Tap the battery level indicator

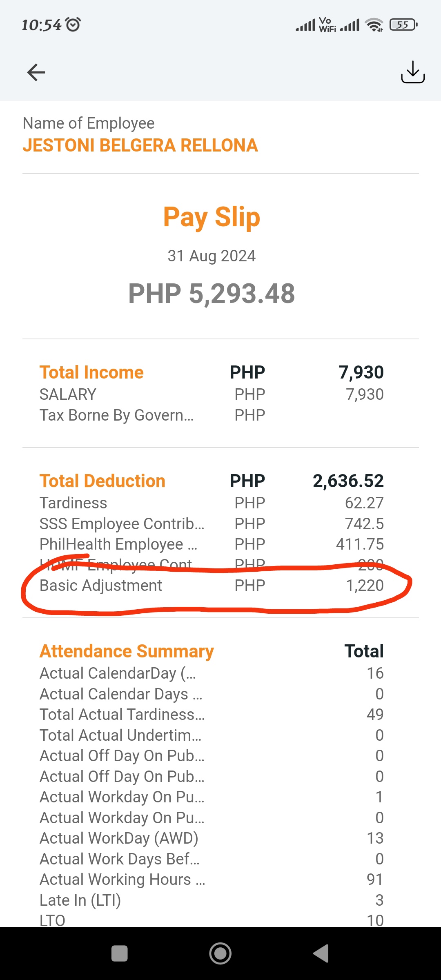click(403, 25)
